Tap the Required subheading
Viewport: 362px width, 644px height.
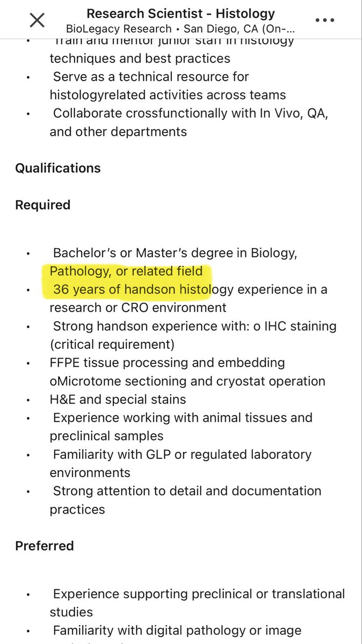pos(43,205)
